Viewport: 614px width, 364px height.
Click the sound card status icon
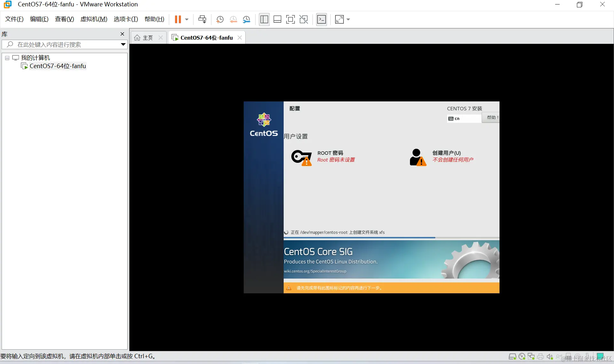(550, 356)
